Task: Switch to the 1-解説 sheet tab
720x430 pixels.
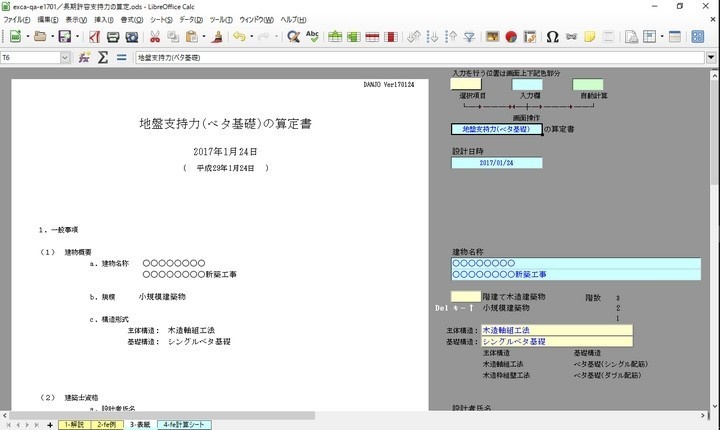Action: (x=74, y=425)
